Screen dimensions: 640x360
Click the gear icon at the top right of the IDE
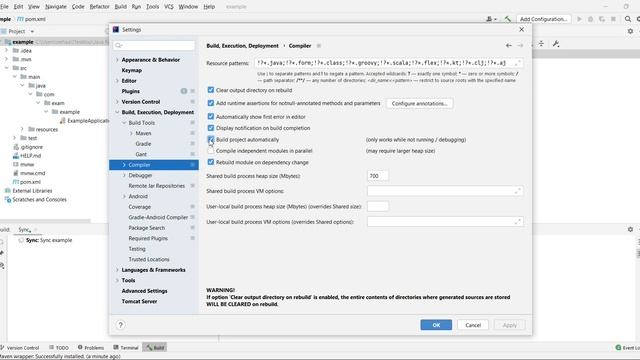pyautogui.click(x=630, y=31)
